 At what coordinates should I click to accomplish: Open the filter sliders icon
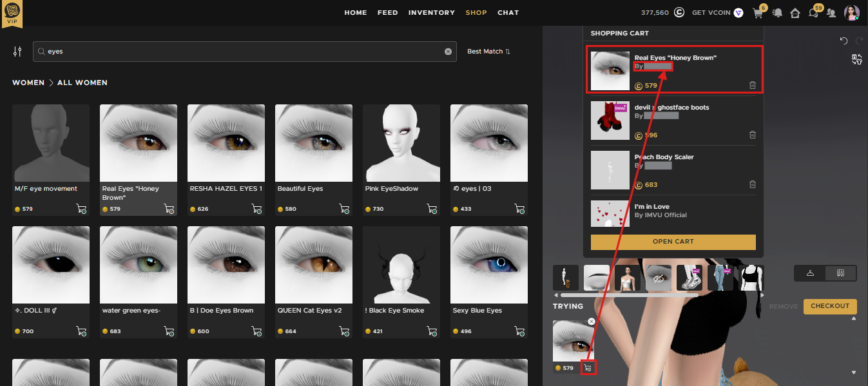pos(17,52)
